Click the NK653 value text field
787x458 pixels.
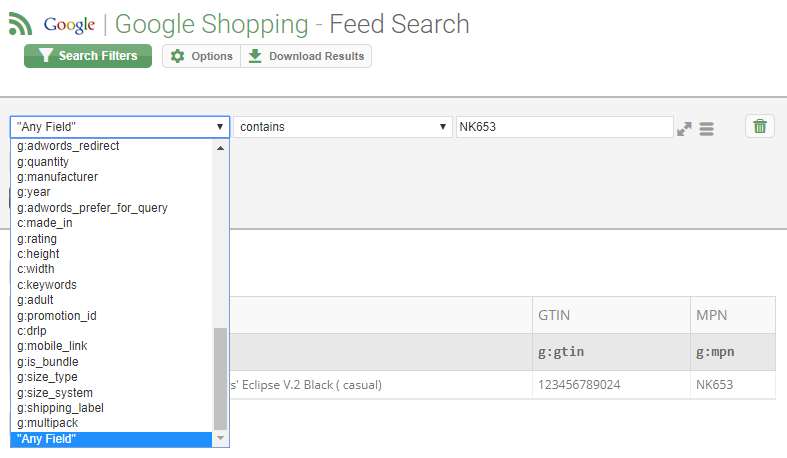coord(565,127)
